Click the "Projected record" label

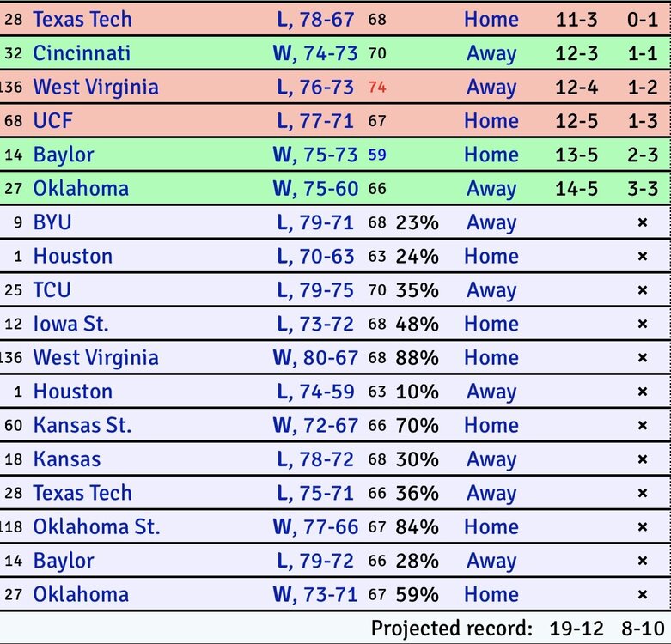tap(452, 628)
